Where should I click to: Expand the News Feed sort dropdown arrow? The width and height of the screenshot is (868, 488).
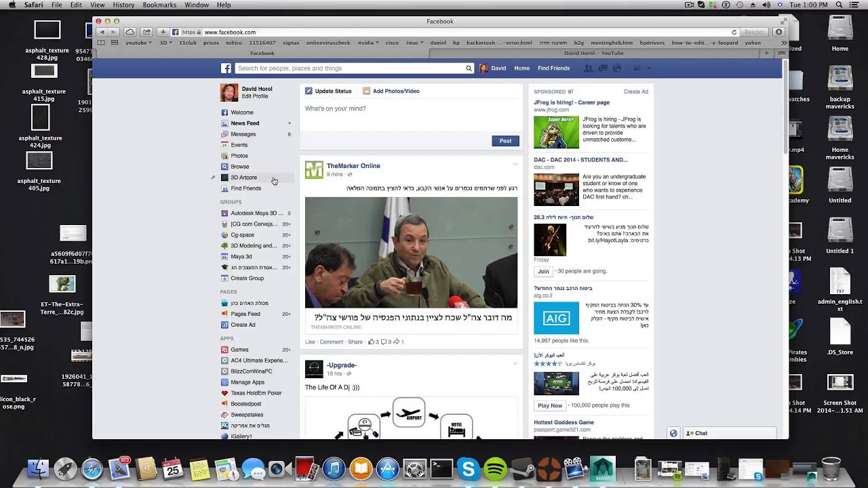[290, 123]
